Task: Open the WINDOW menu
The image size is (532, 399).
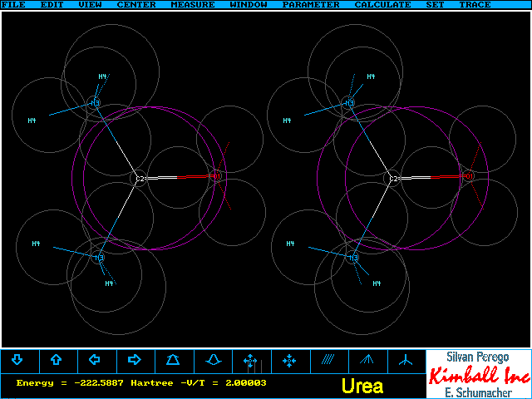Action: point(249,5)
